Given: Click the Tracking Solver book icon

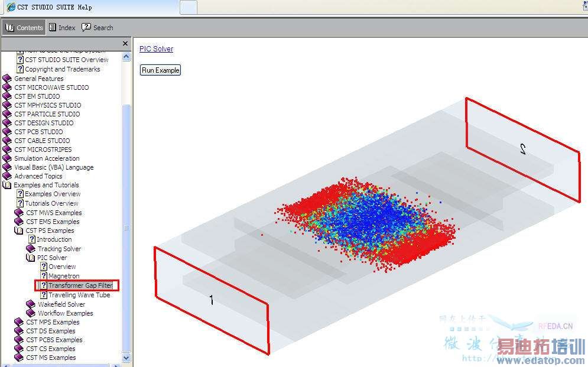Looking at the screenshot, I should coord(31,249).
